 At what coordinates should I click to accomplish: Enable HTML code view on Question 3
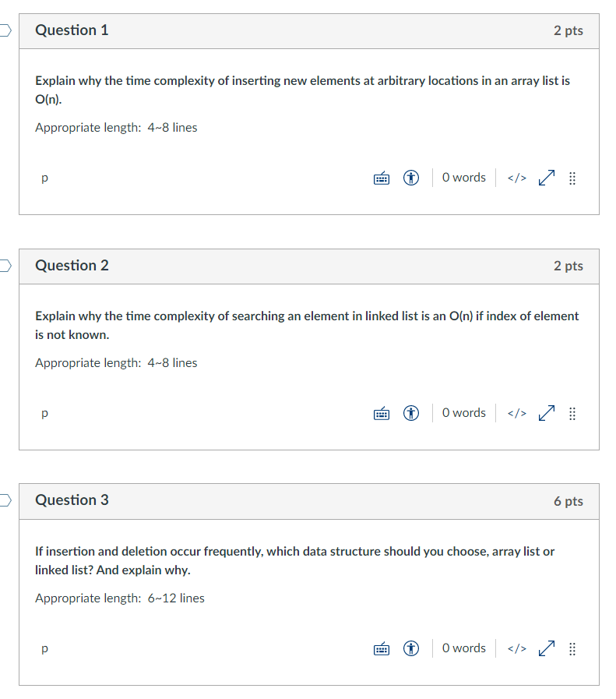(516, 648)
